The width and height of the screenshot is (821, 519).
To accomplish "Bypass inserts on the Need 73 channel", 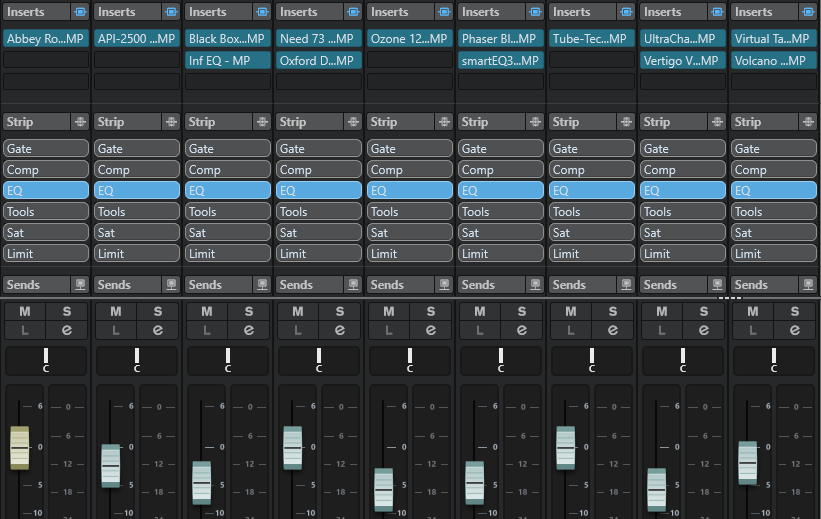I will tap(353, 12).
